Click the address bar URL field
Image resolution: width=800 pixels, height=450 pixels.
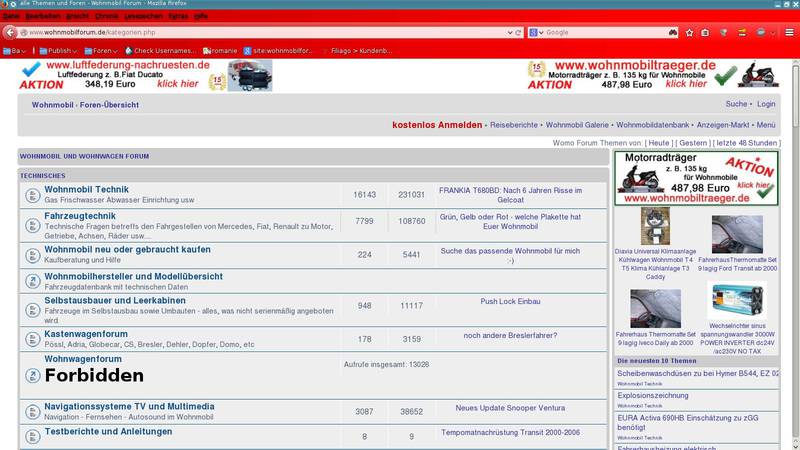tap(265, 32)
